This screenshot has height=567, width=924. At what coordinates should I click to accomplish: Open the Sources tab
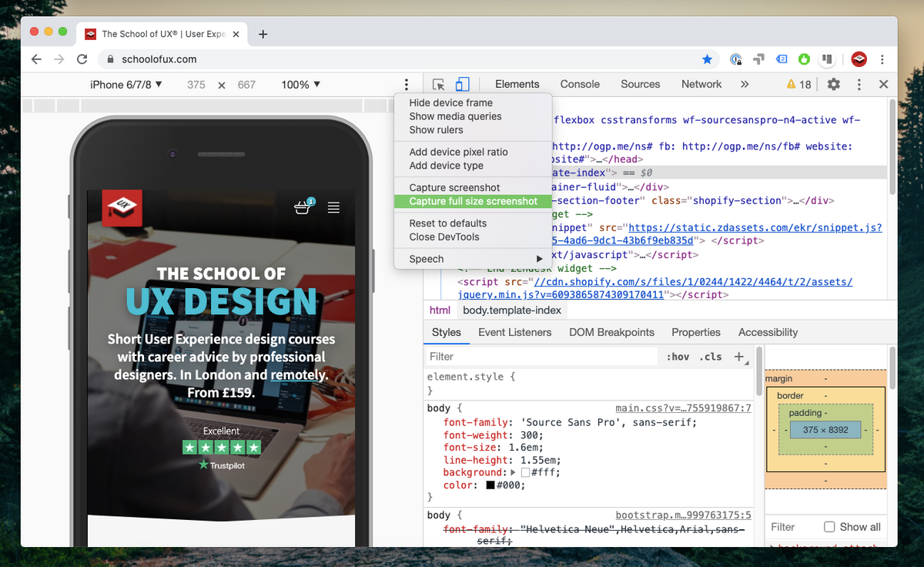(641, 85)
